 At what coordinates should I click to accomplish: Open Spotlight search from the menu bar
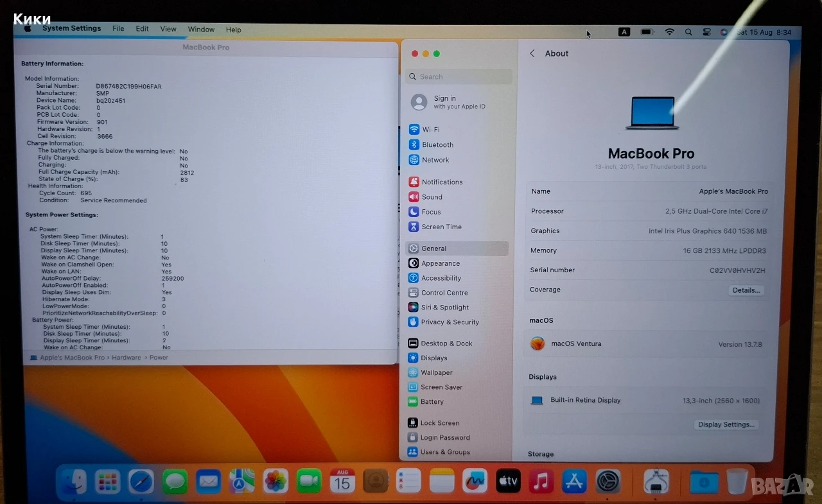pos(688,31)
